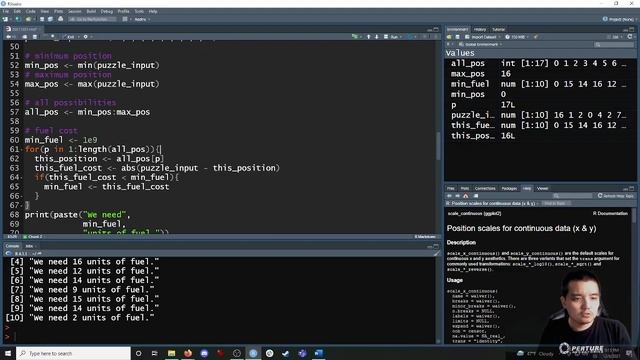Viewport: 640px width, 360px height.
Task: Open the Session menu
Action: (74, 11)
